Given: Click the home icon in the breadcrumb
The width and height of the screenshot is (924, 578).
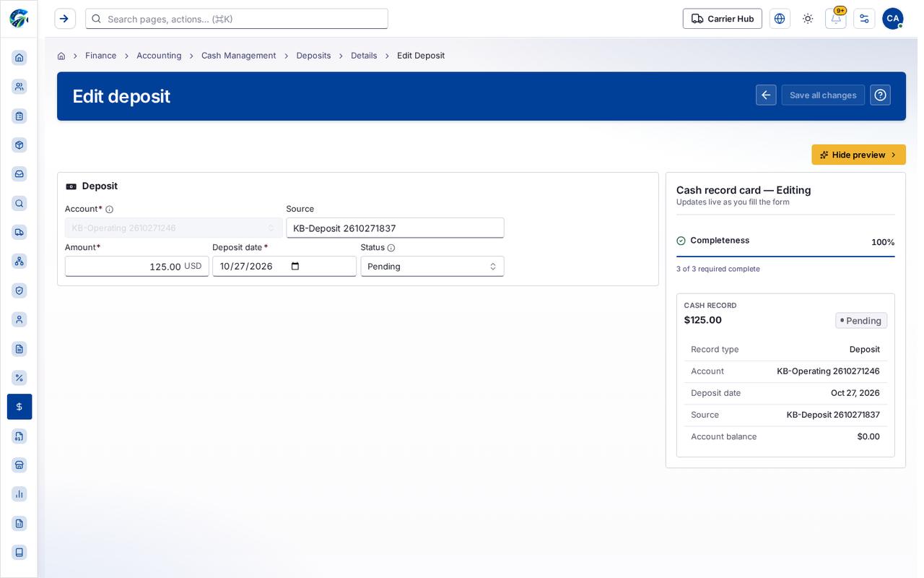Looking at the screenshot, I should [x=61, y=56].
